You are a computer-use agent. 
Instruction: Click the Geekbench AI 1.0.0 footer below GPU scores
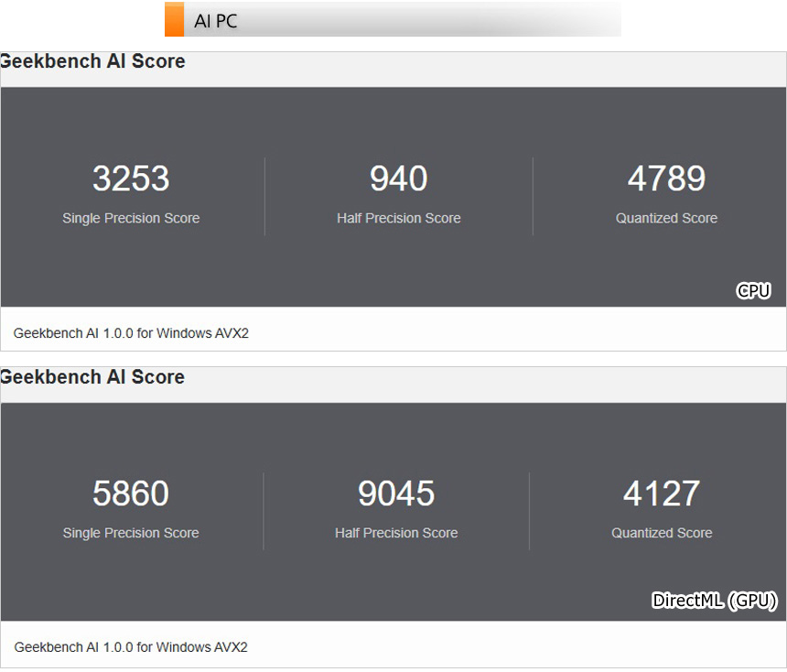click(x=131, y=647)
